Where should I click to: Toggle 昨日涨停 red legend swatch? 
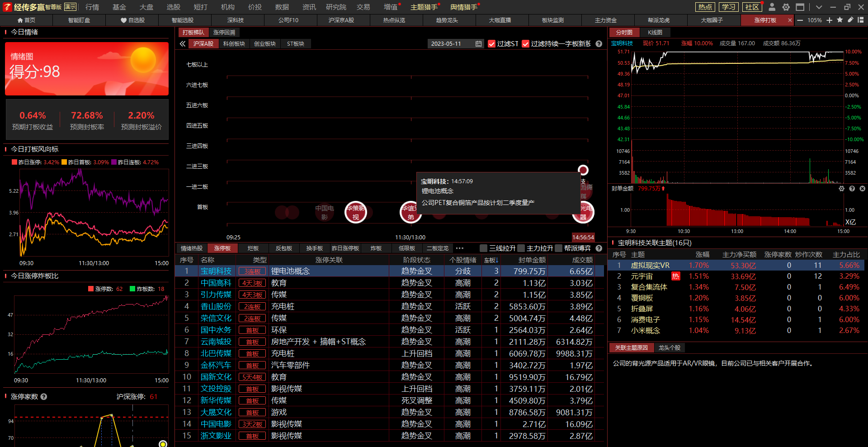click(x=14, y=162)
